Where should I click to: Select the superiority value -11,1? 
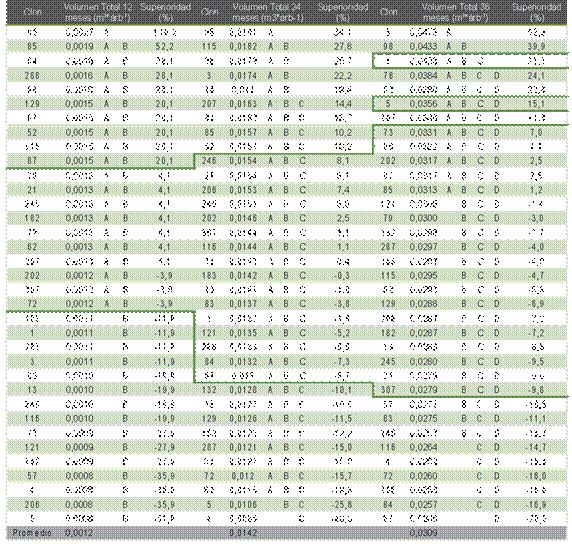535,419
